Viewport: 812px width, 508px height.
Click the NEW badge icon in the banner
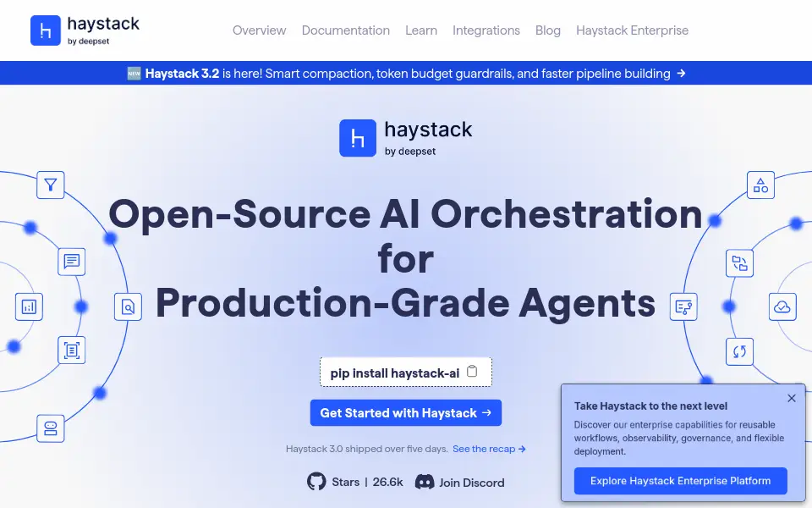(x=134, y=73)
